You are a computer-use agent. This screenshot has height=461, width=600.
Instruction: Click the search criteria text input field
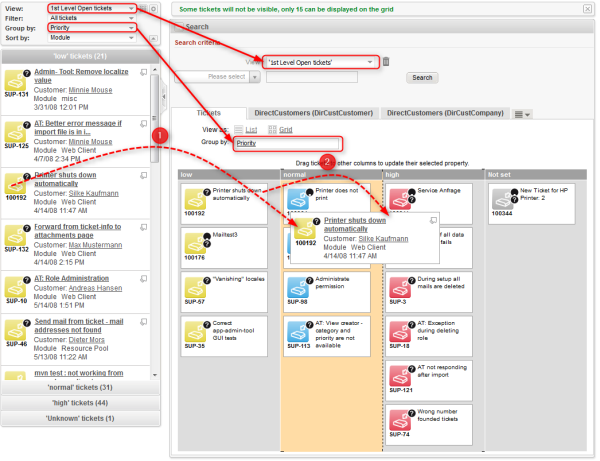click(312, 77)
